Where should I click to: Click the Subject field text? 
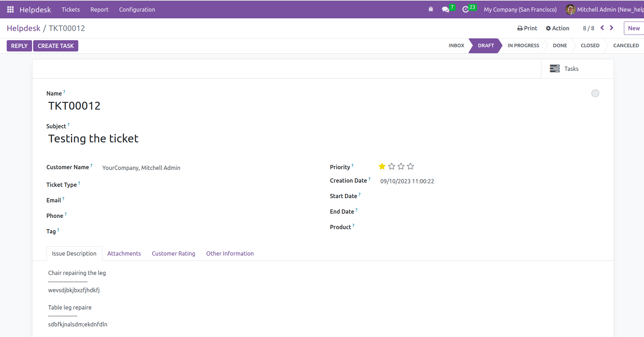click(x=93, y=139)
